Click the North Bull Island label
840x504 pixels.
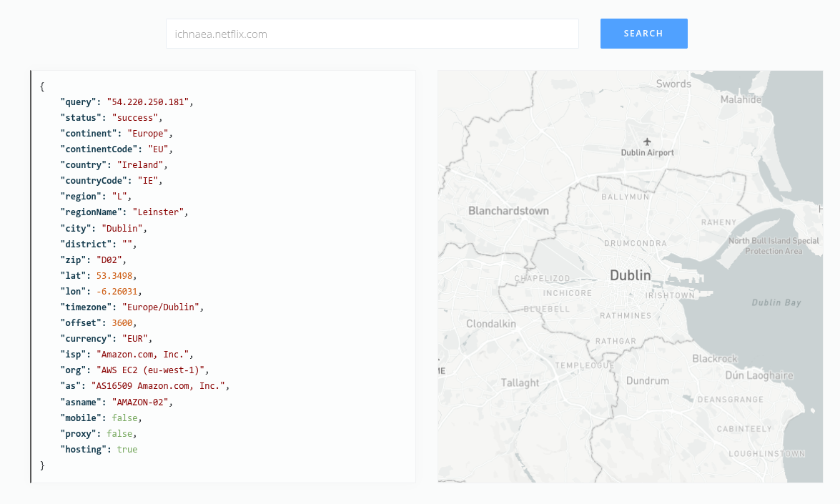(x=774, y=246)
